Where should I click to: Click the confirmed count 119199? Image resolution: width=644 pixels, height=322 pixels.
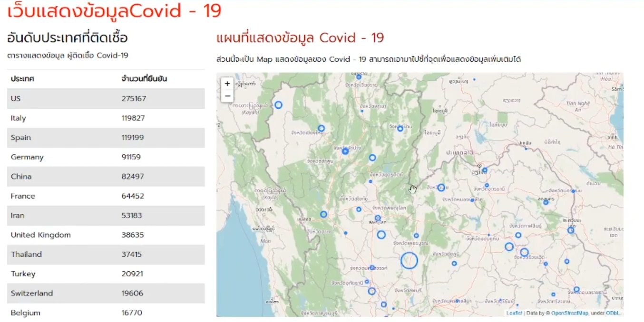tap(133, 137)
